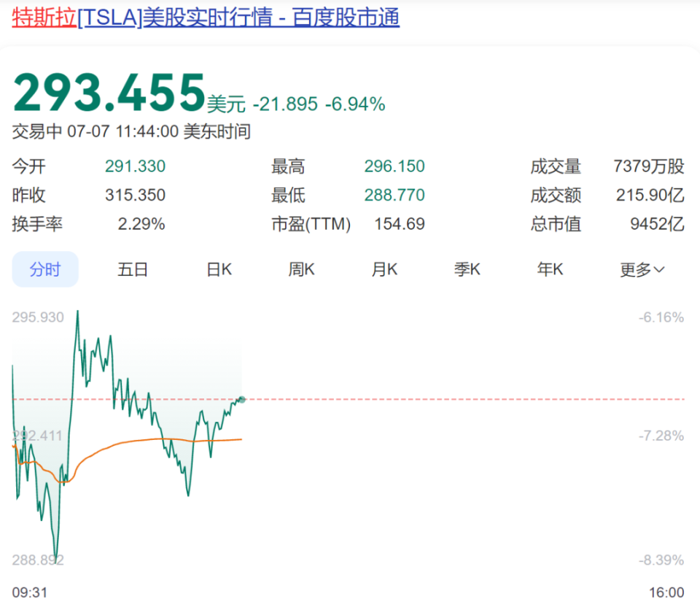700x610 pixels.
Task: Click the percent change -6.94%
Action: 355,104
